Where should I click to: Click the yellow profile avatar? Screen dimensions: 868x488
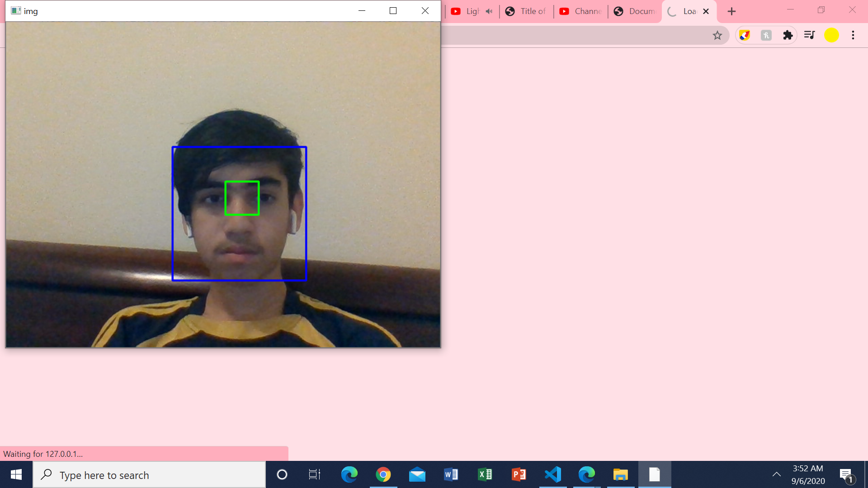point(831,35)
